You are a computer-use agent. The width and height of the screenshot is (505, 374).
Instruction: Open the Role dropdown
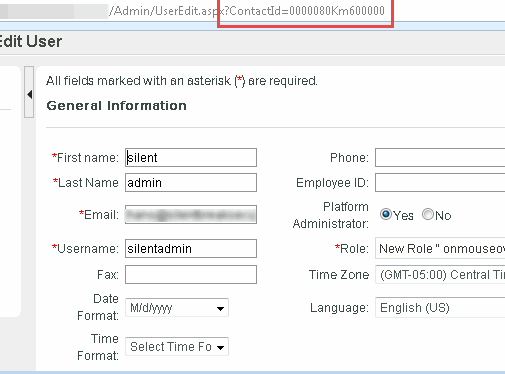coord(440,248)
